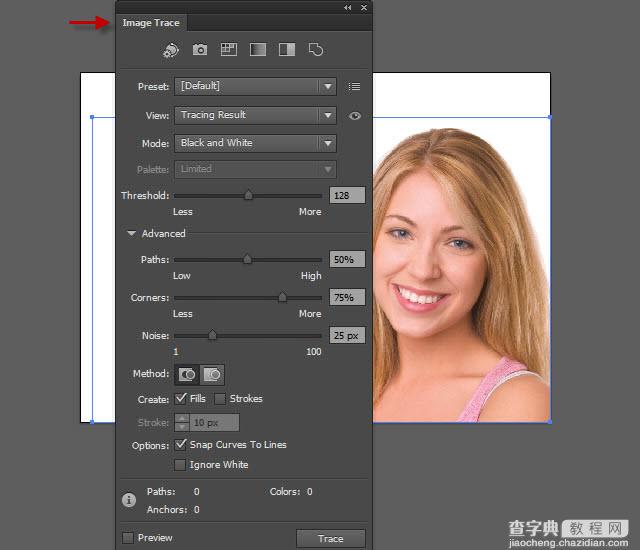Open the Manage Presets list icon
640x550 pixels.
pyautogui.click(x=354, y=86)
